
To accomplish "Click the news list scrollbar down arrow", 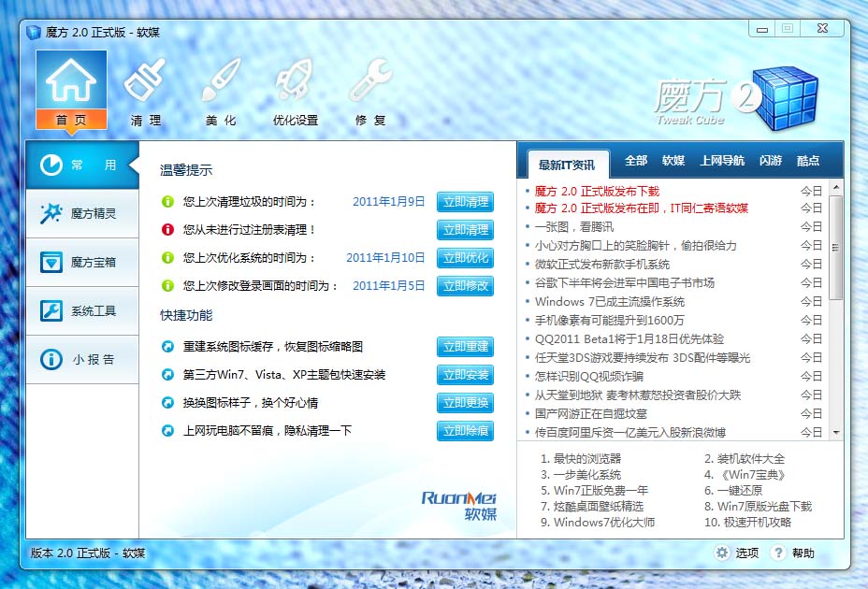I will tap(835, 432).
